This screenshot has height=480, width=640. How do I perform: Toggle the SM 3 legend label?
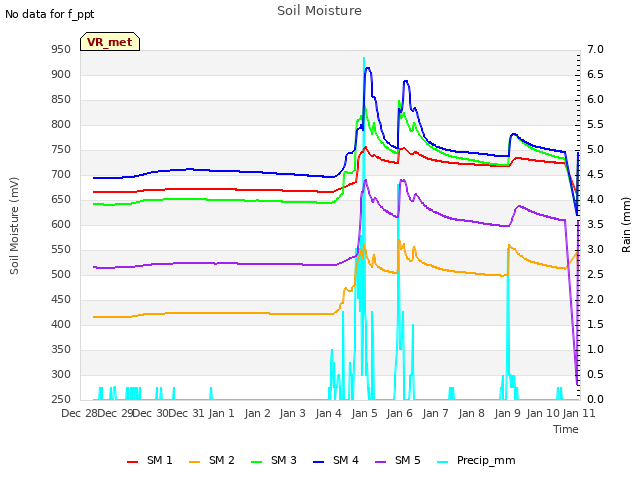click(284, 460)
